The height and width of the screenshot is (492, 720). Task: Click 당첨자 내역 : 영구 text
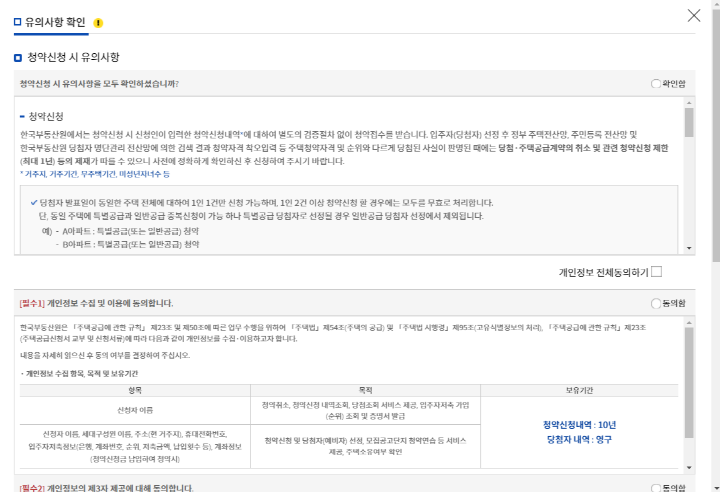(579, 440)
